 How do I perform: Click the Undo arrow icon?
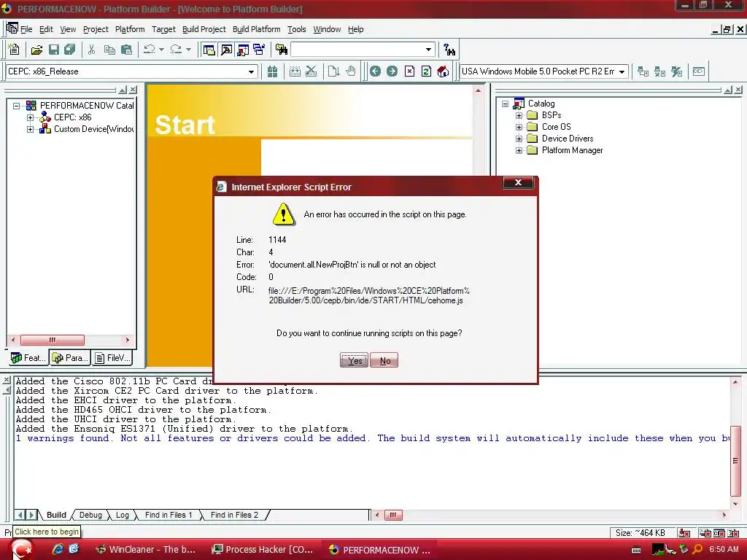tap(149, 50)
